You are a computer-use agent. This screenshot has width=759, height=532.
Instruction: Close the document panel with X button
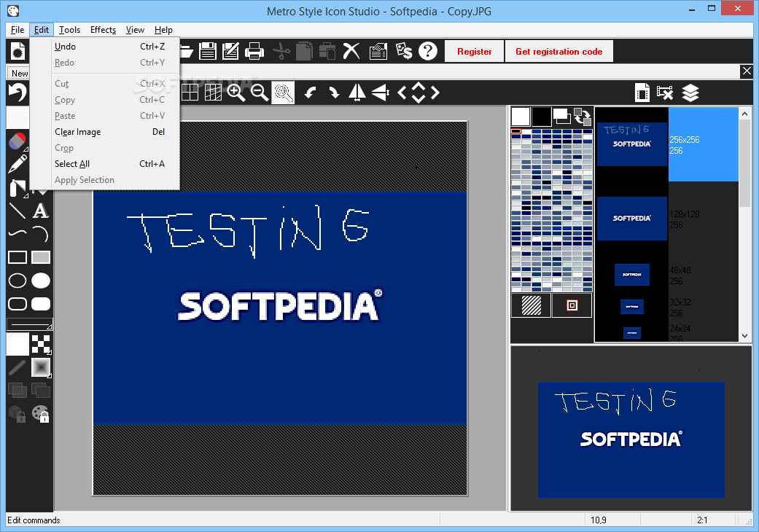747,71
